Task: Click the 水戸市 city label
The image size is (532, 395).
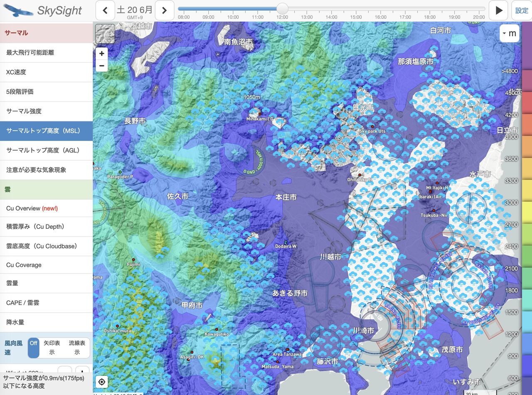Action: (480, 174)
